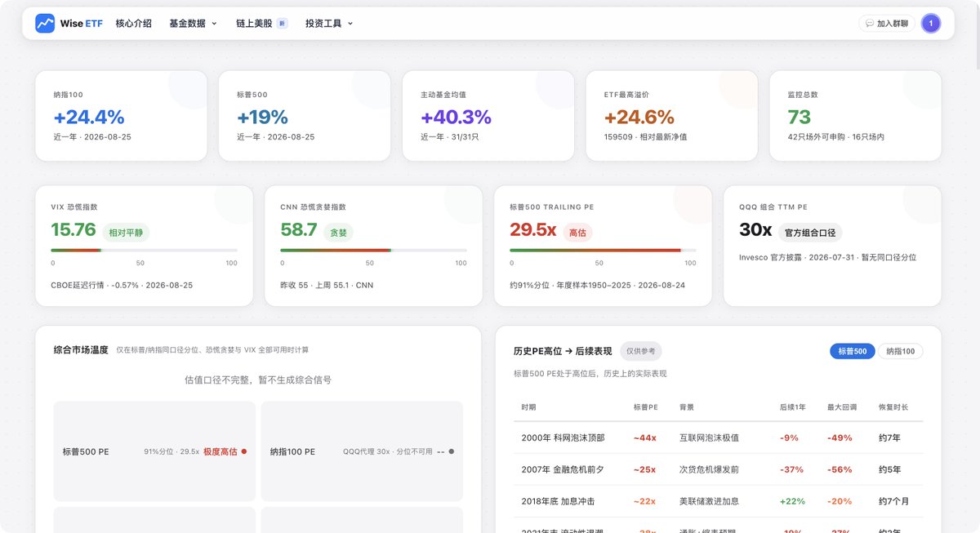The image size is (980, 533).
Task: Click the 时期 column header
Action: [528, 406]
